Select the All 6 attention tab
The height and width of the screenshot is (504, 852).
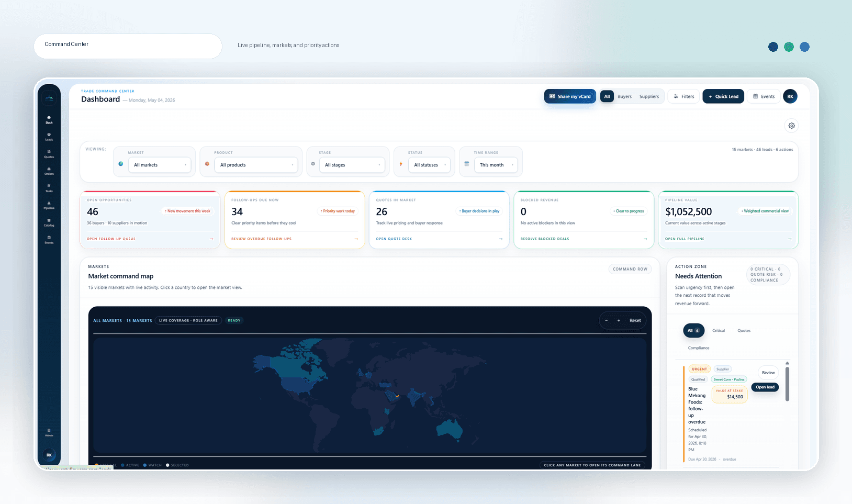coord(694,331)
